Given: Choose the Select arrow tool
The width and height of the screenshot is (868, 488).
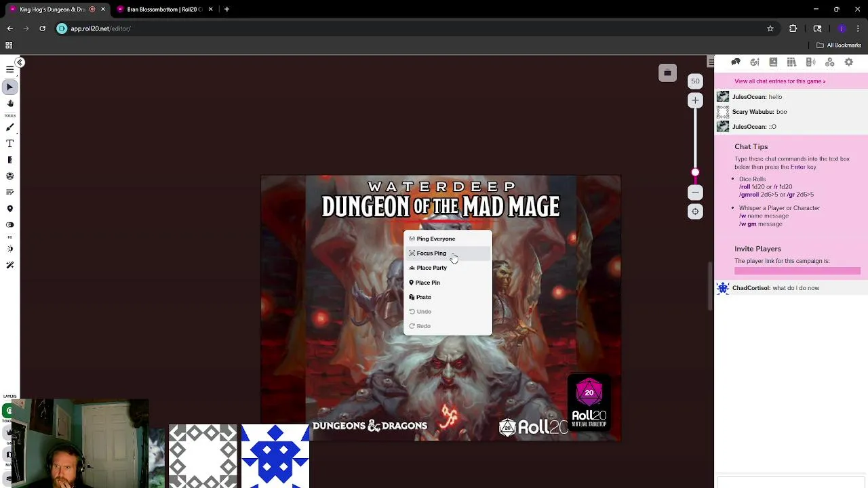Looking at the screenshot, I should [10, 87].
